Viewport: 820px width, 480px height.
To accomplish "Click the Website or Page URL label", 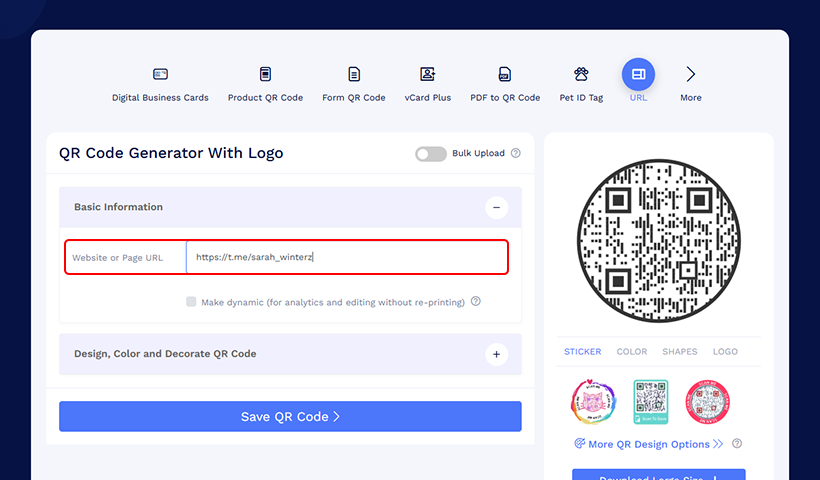I will click(x=118, y=258).
